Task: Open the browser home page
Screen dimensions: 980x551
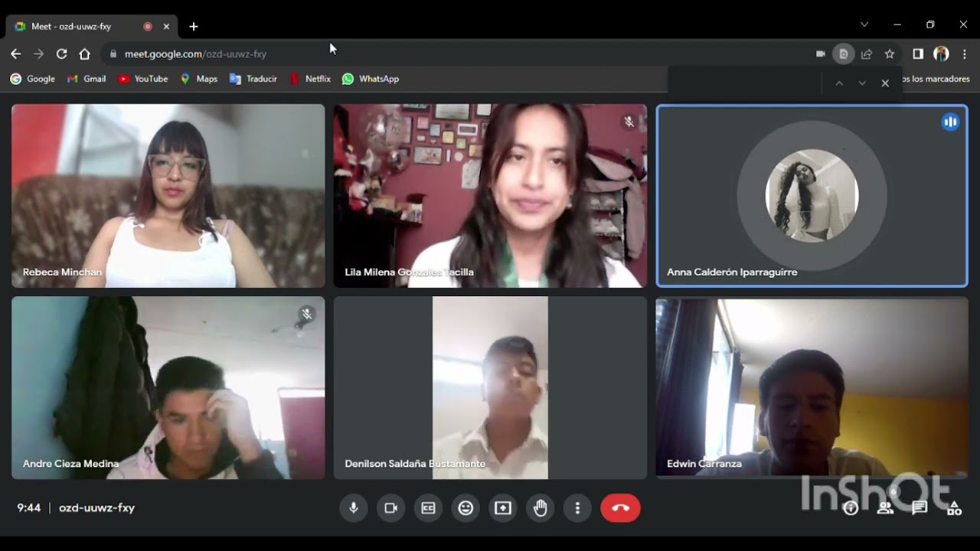Action: 84,54
